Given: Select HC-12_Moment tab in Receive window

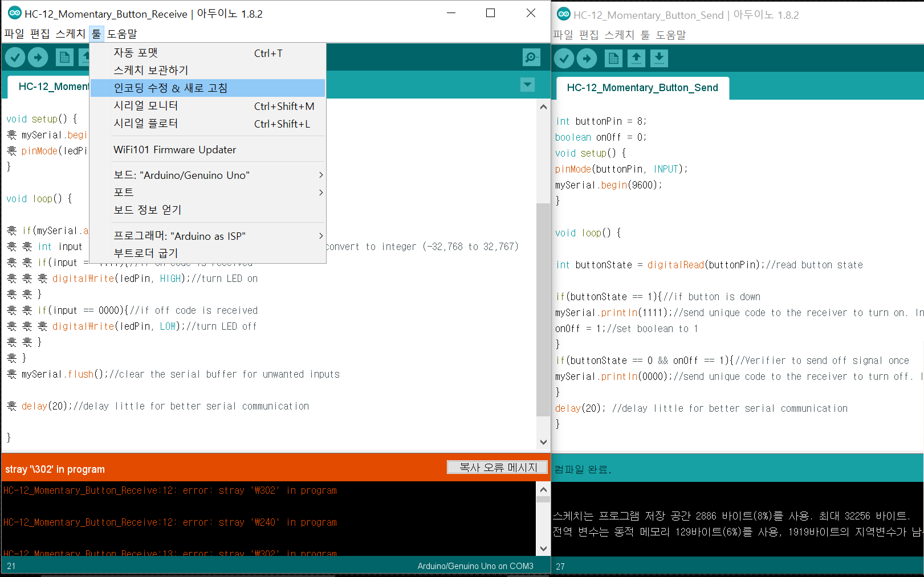Looking at the screenshot, I should [x=50, y=87].
